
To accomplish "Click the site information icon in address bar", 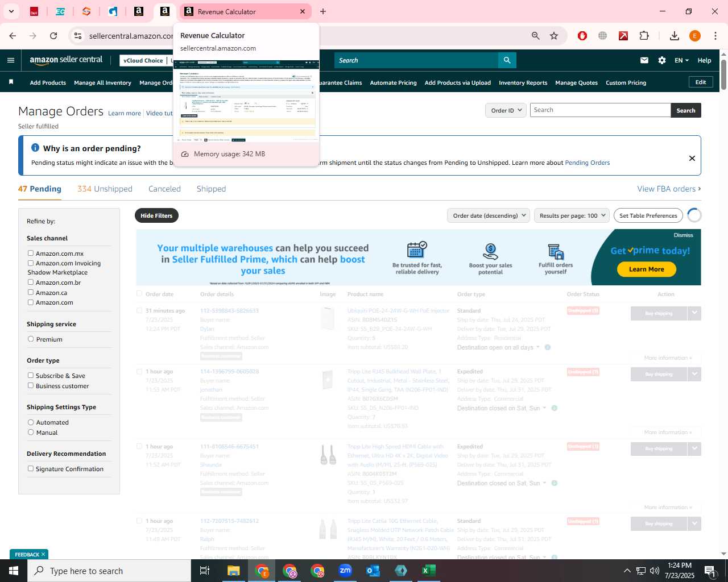I will pos(78,36).
